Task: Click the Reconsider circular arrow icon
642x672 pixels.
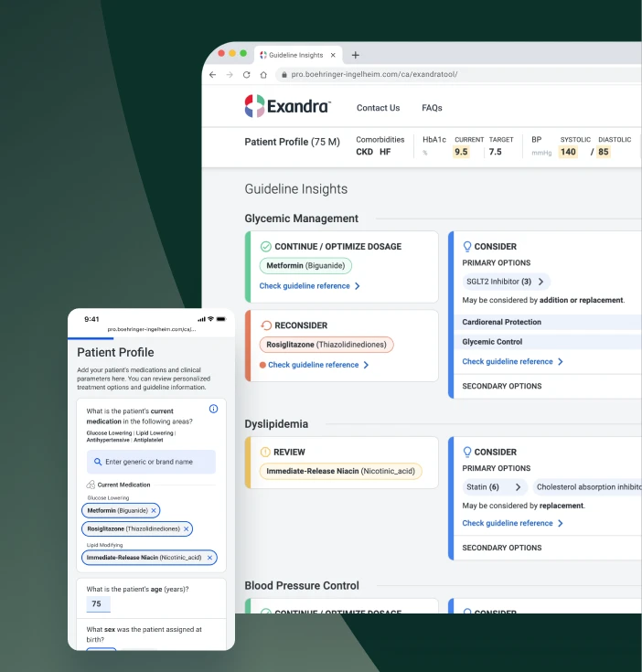Action: 266,325
